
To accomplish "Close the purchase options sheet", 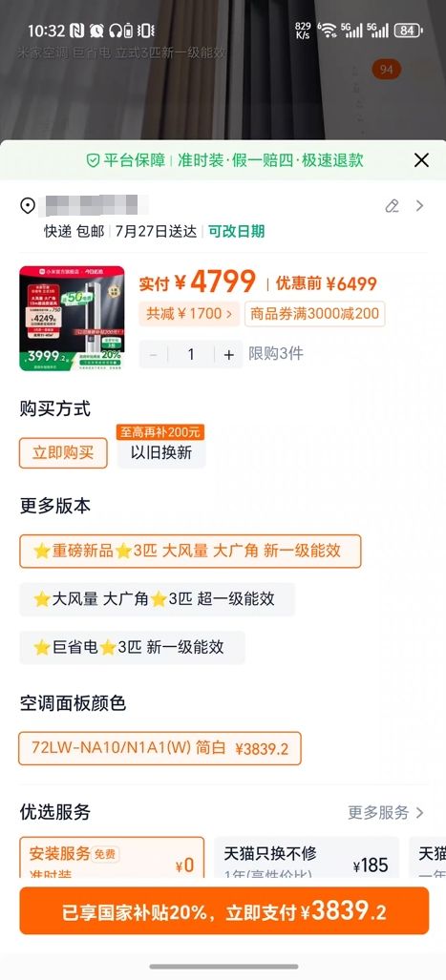I will [x=421, y=160].
